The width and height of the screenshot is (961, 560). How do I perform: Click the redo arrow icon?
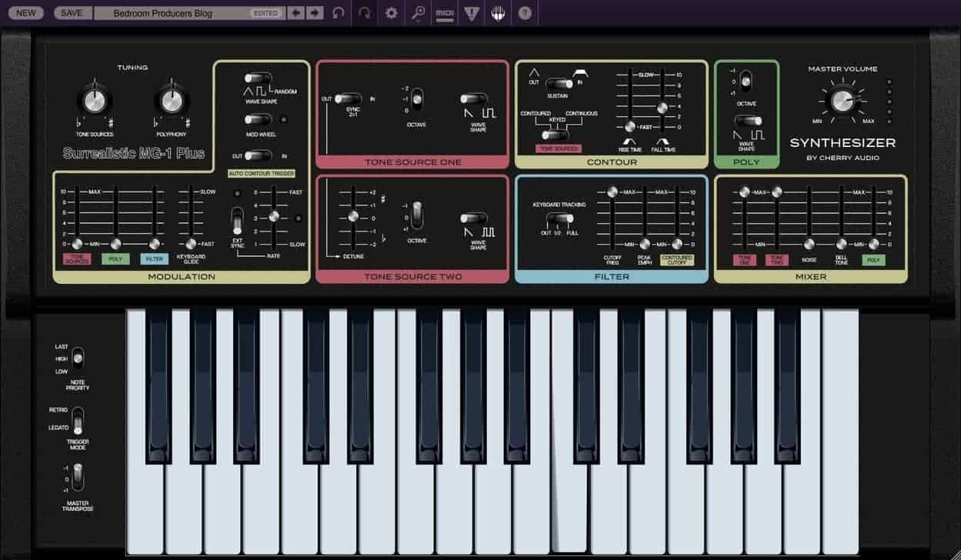click(365, 13)
